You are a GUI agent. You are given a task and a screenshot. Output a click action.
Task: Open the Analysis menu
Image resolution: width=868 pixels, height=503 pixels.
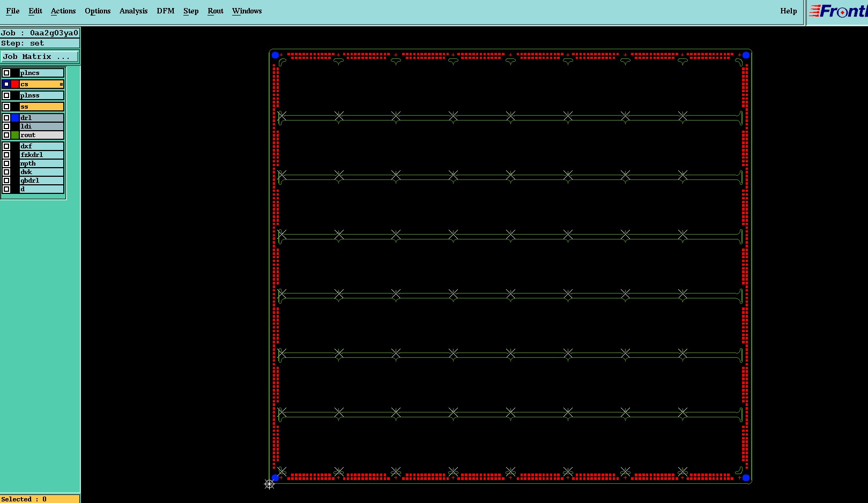(x=133, y=11)
